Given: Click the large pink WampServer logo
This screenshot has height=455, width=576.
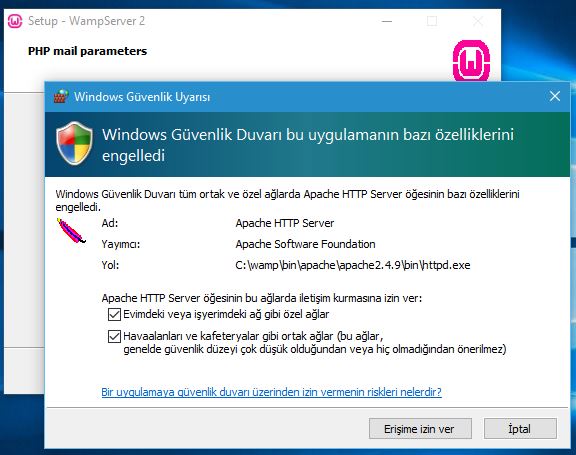Looking at the screenshot, I should point(471,61).
